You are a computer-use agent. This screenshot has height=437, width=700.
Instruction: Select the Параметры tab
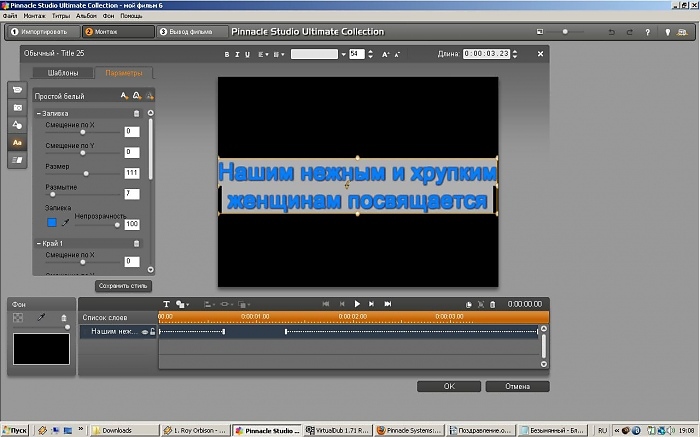coord(124,72)
